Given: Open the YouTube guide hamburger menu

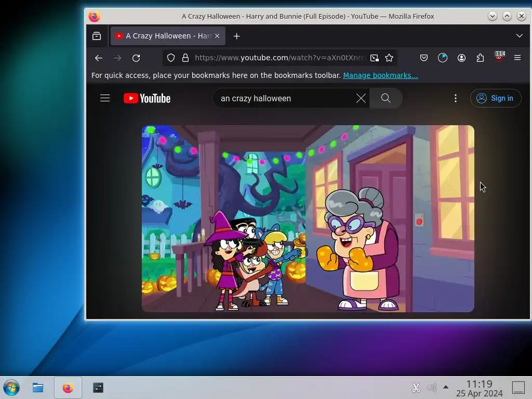Looking at the screenshot, I should click(x=105, y=98).
